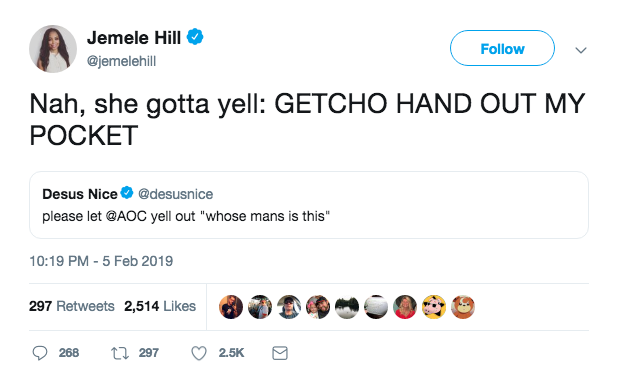Click the yellow cow cartoon avatar
The width and height of the screenshot is (617, 381).
coord(434,307)
